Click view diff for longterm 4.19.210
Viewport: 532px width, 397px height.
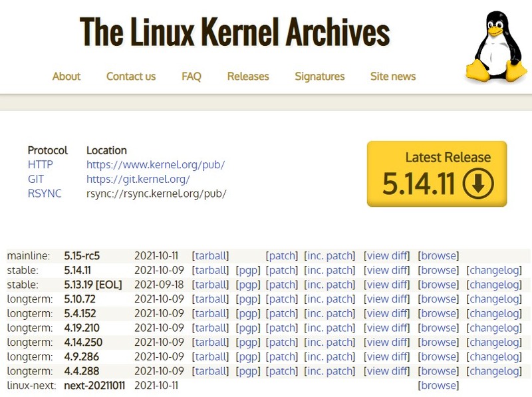pyautogui.click(x=386, y=328)
